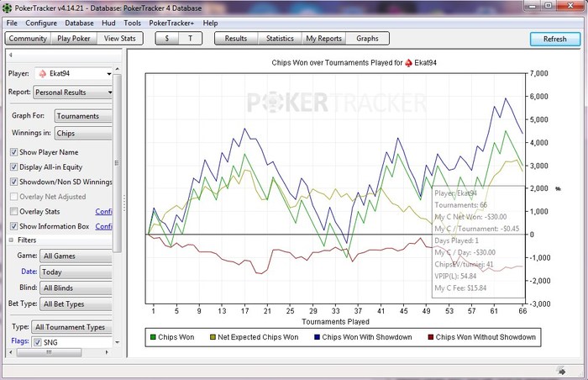Click the panel splitter grip handle

coord(124,203)
